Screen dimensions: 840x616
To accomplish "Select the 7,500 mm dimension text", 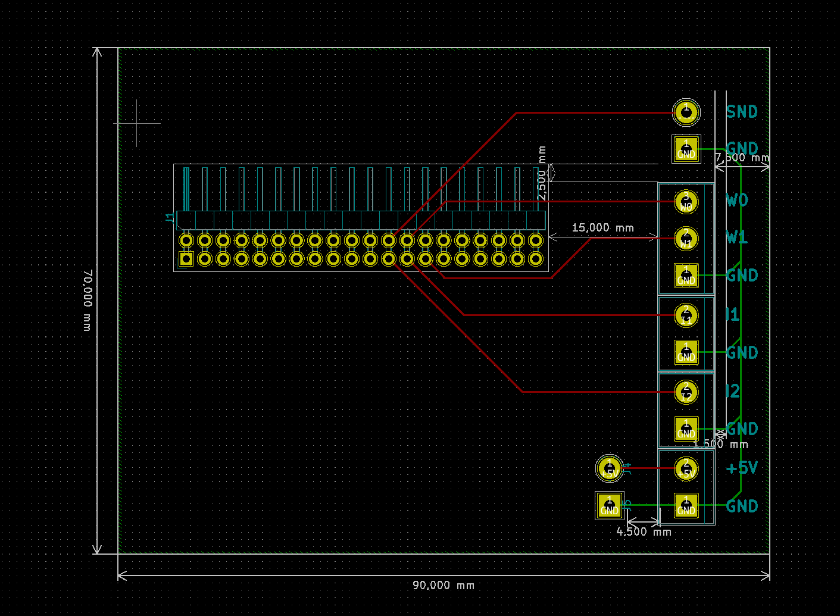I will pos(742,158).
